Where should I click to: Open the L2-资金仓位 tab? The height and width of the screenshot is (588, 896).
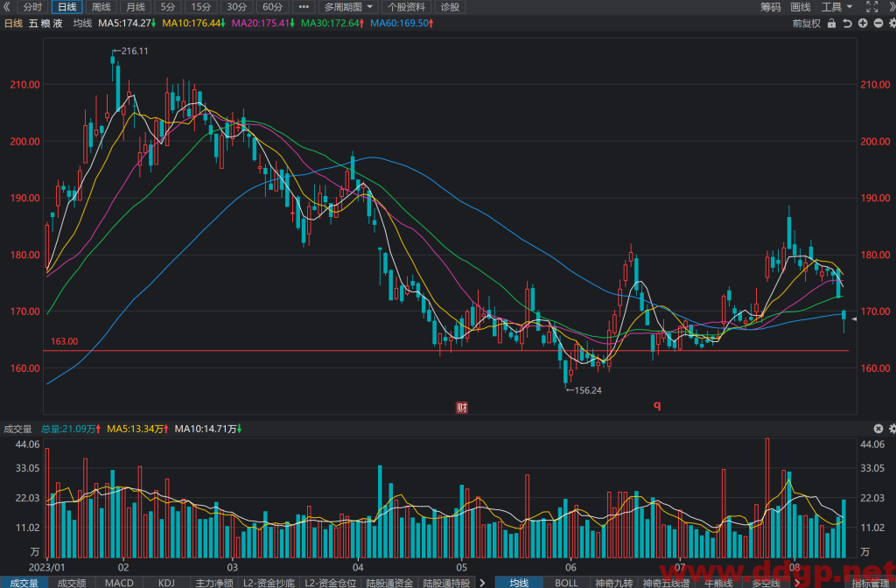(x=330, y=583)
